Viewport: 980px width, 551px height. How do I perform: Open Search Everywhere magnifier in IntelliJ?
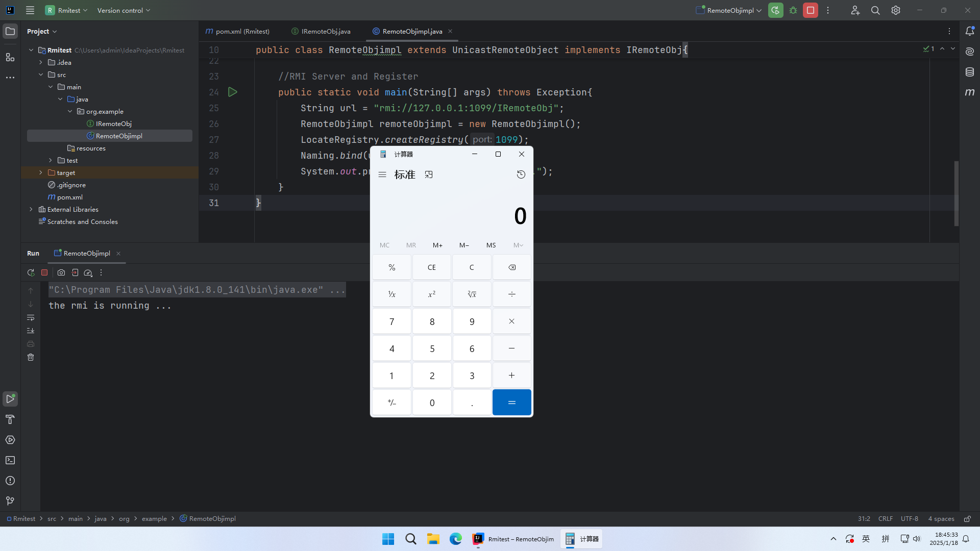coord(875,10)
